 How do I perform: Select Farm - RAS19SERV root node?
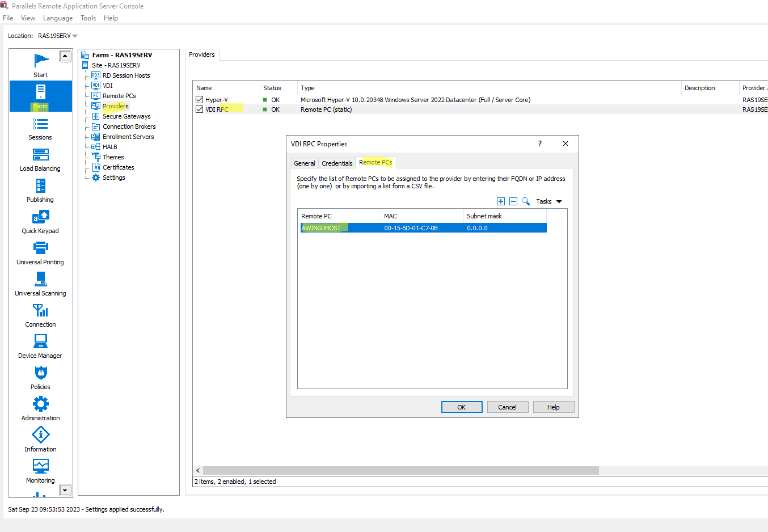tap(122, 55)
